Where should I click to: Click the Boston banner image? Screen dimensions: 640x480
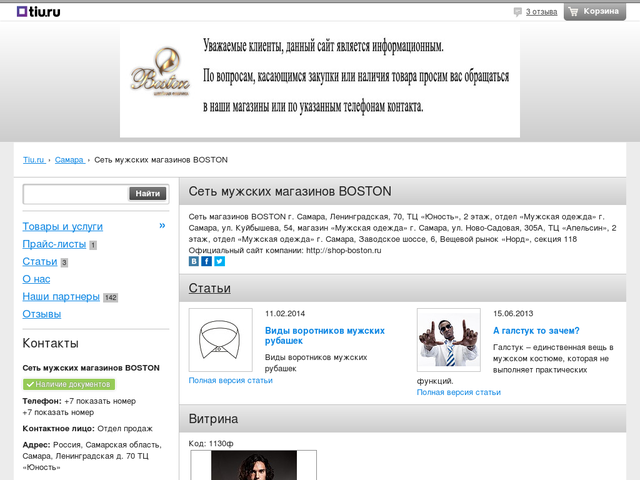click(320, 80)
